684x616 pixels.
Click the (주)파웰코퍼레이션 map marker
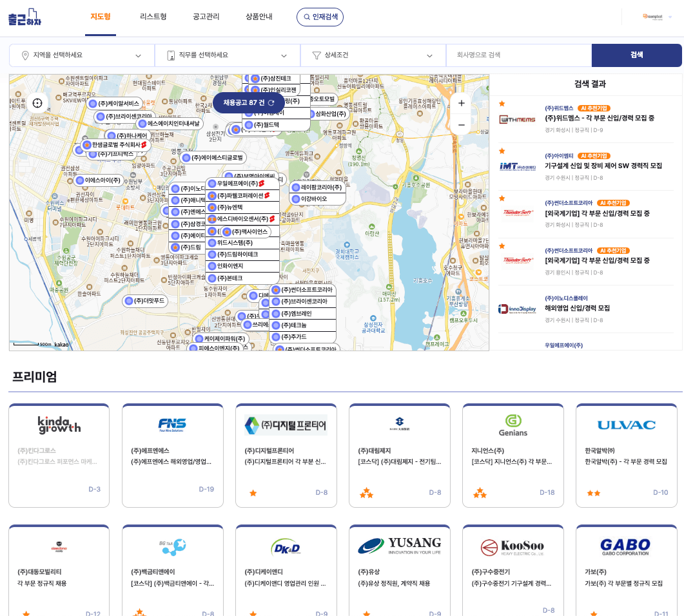click(242, 196)
